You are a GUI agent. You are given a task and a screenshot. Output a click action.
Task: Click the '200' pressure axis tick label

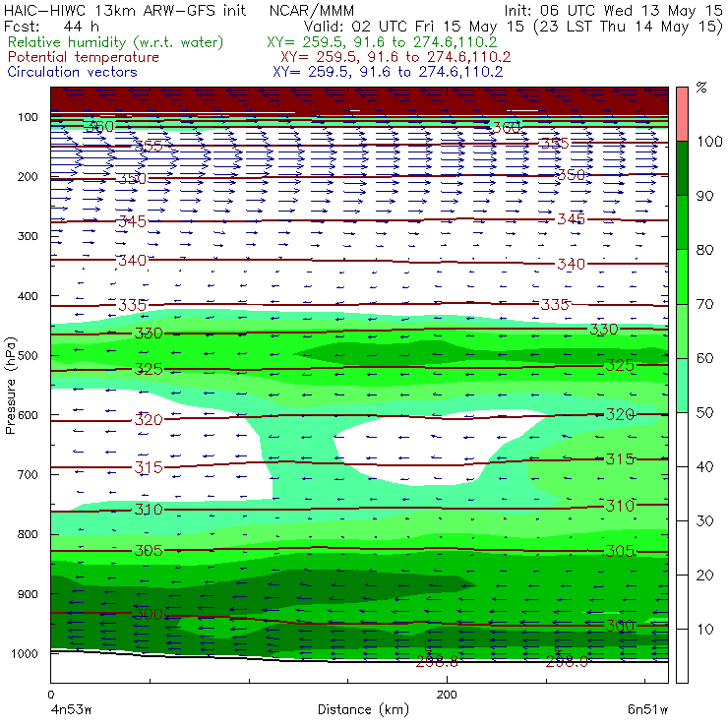28,176
